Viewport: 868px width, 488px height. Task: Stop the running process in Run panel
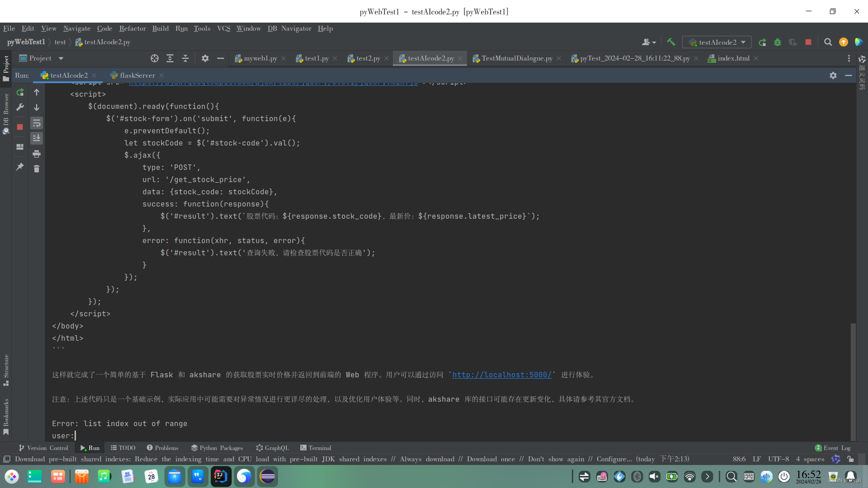[x=20, y=127]
